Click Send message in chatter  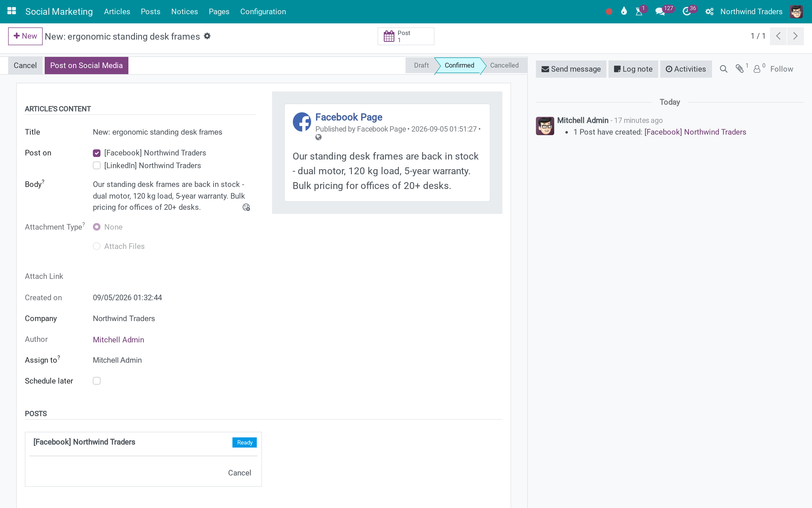[571, 69]
